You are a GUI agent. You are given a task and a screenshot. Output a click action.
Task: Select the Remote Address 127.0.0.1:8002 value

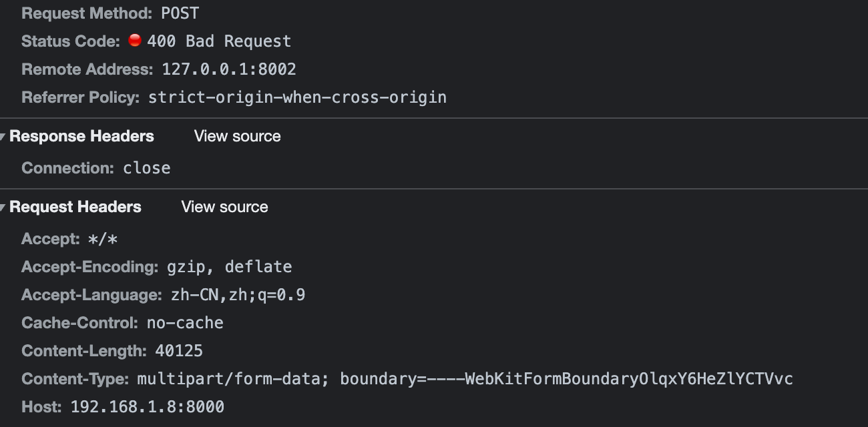click(228, 69)
